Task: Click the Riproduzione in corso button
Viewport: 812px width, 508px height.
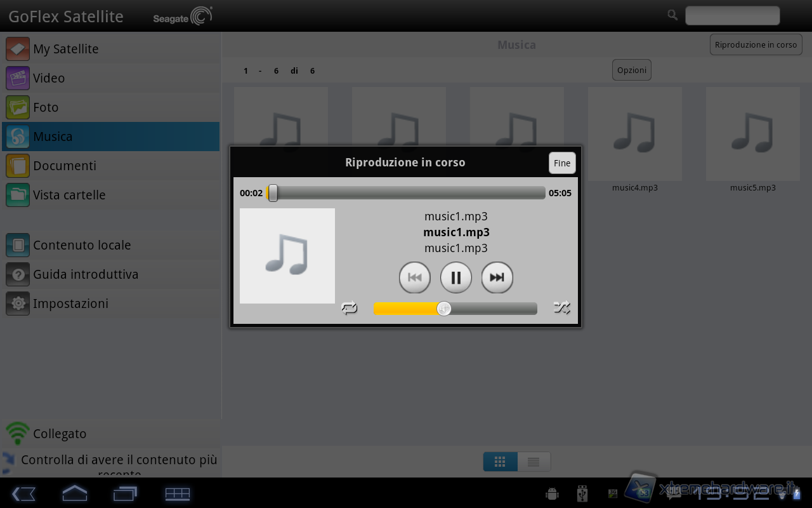Action: pos(756,45)
